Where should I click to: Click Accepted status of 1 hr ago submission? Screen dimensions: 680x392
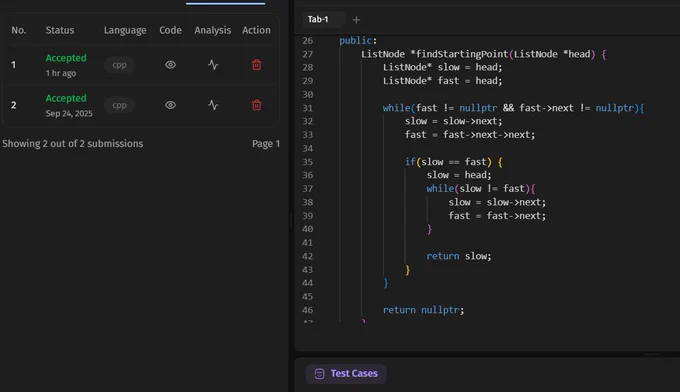coord(66,58)
